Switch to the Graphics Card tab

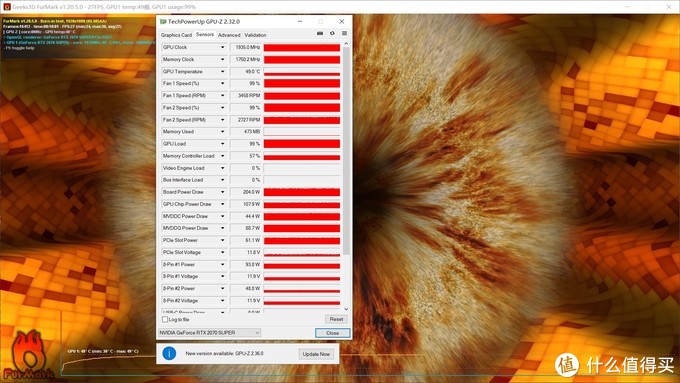click(176, 35)
